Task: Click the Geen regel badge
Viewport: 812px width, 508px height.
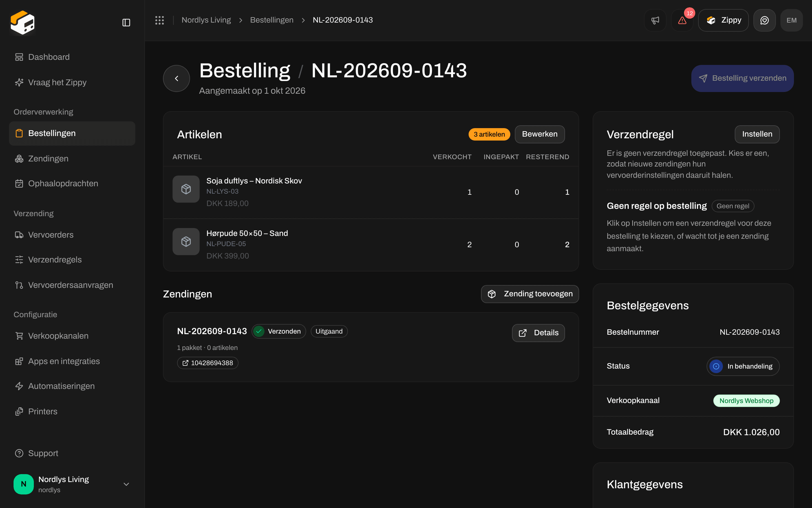Action: (733, 206)
